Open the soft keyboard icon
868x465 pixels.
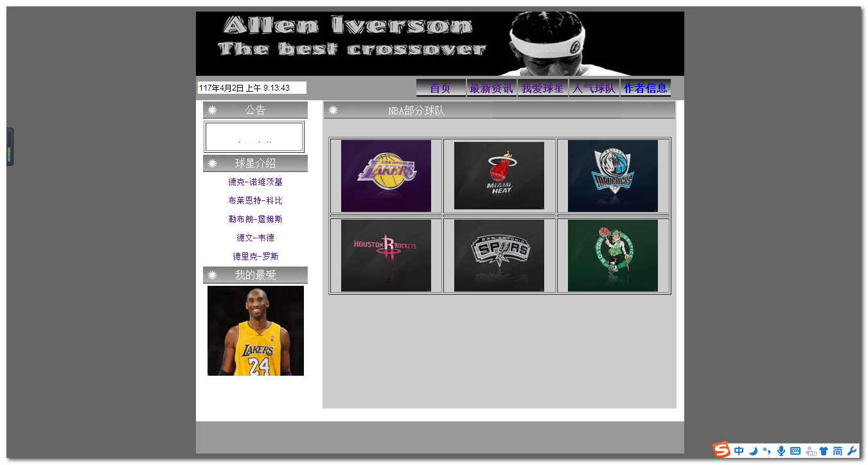[795, 451]
